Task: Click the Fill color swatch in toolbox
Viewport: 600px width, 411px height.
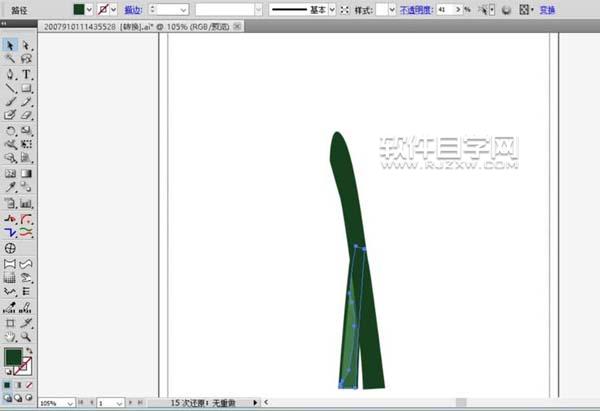Action: (13, 357)
